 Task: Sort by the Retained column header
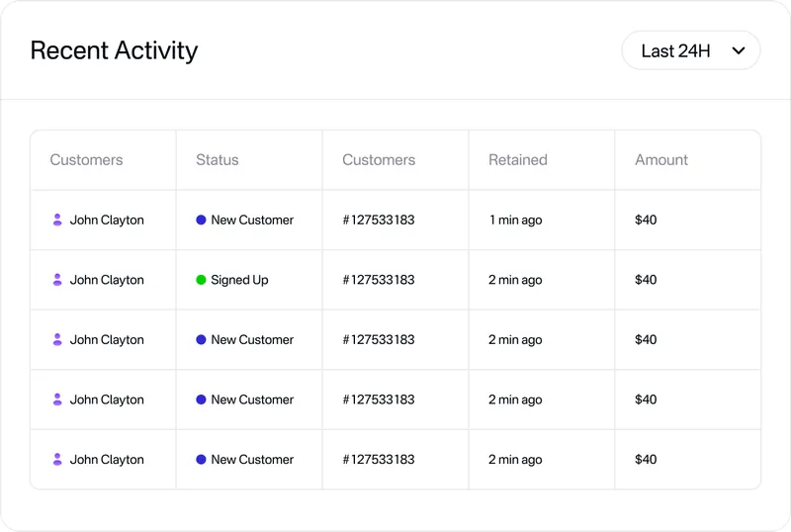pyautogui.click(x=517, y=160)
